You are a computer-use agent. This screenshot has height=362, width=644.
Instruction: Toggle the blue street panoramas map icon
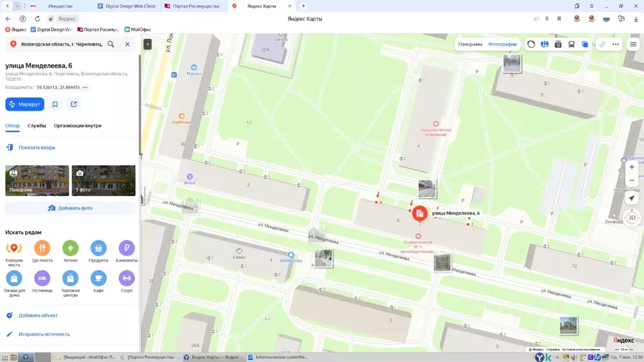pos(545,45)
